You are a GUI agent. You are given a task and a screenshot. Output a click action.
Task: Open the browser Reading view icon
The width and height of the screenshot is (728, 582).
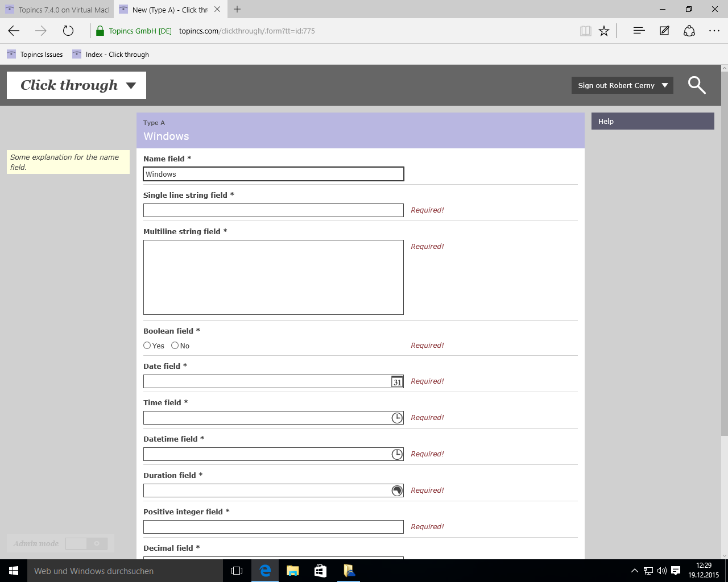[x=585, y=31]
